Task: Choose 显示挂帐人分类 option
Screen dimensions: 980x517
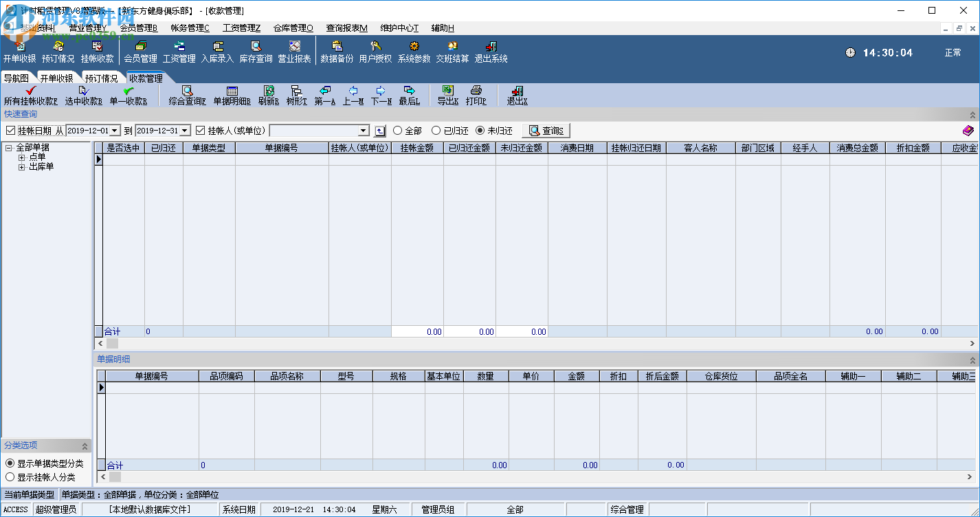Action: [x=10, y=477]
